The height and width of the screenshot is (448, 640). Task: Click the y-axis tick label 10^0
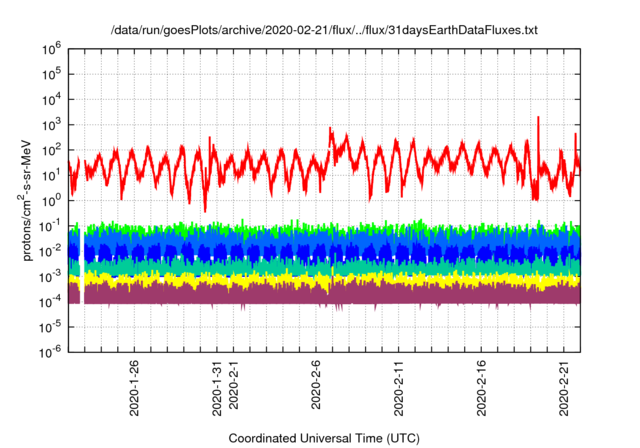52,200
